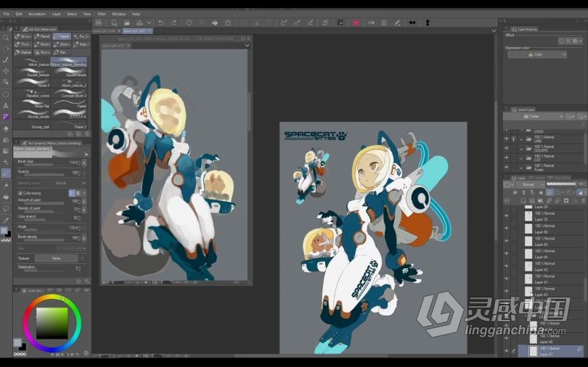The width and height of the screenshot is (588, 367).
Task: Select the highlighted Brush tool icon
Action: 6,173
